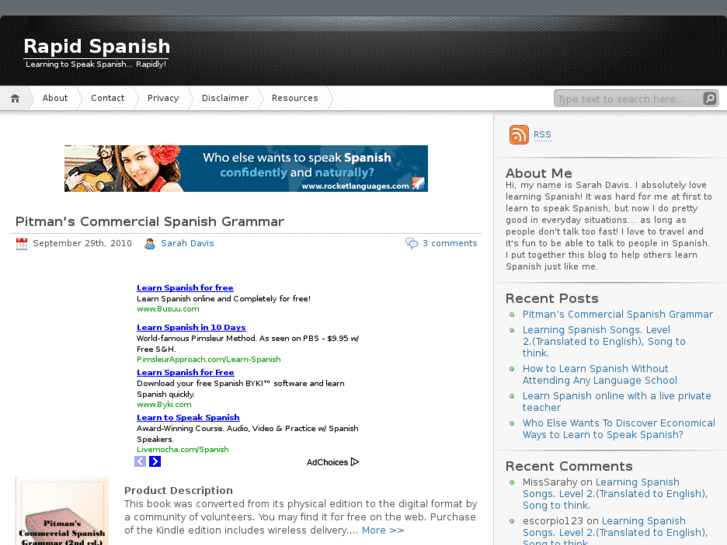The image size is (727, 545).
Task: Click the calendar icon beside September 29th
Action: 21,244
